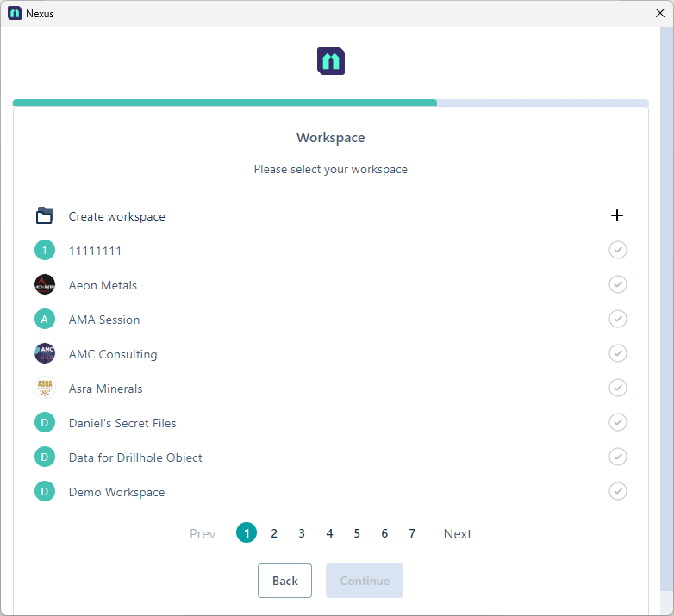Click the AMA Session avatar icon
The height and width of the screenshot is (616, 674).
click(45, 319)
